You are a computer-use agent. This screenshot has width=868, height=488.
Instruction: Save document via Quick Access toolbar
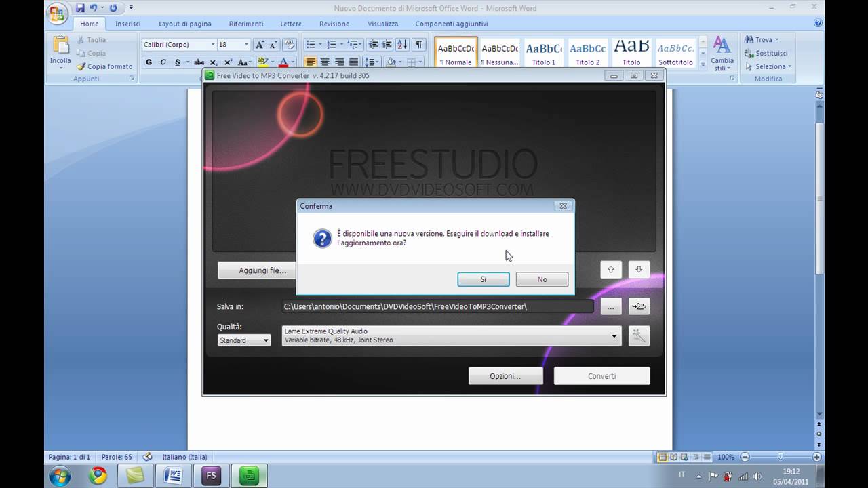[x=80, y=8]
